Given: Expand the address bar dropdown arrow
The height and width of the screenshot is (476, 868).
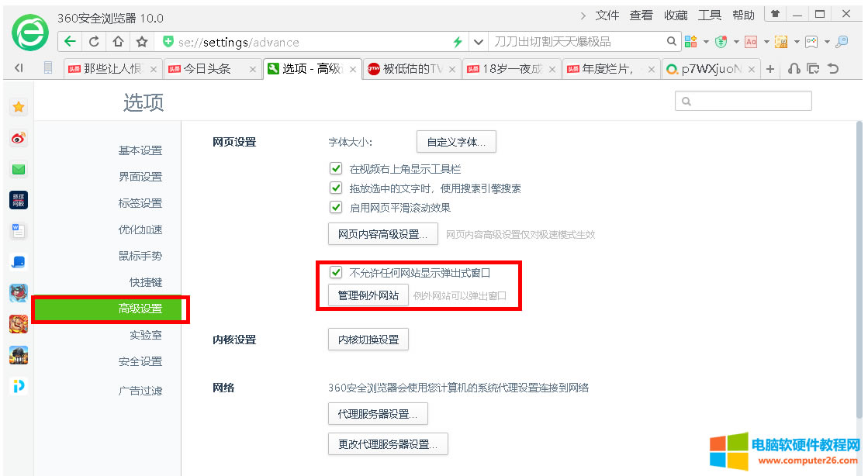Looking at the screenshot, I should [x=479, y=42].
